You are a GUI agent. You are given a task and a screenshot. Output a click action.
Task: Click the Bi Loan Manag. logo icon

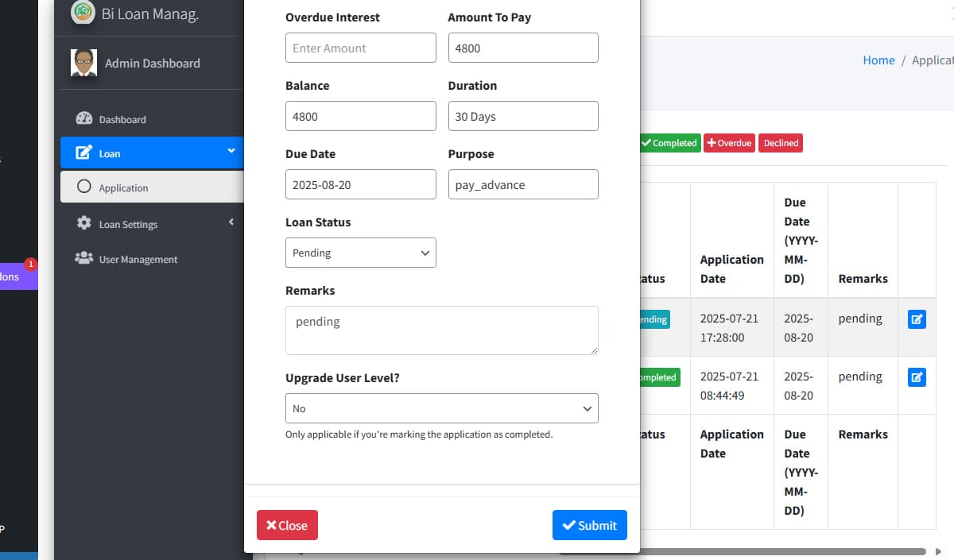83,12
